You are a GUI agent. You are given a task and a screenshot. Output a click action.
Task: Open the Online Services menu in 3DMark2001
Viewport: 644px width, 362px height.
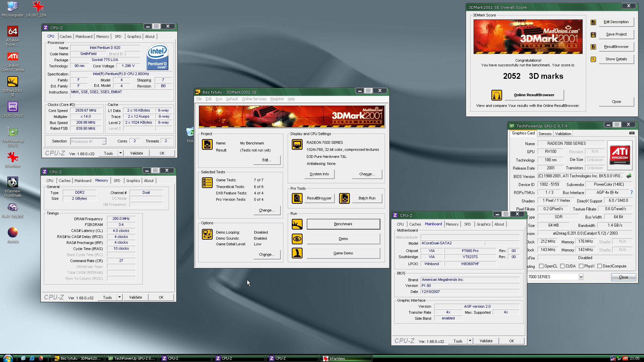click(254, 99)
